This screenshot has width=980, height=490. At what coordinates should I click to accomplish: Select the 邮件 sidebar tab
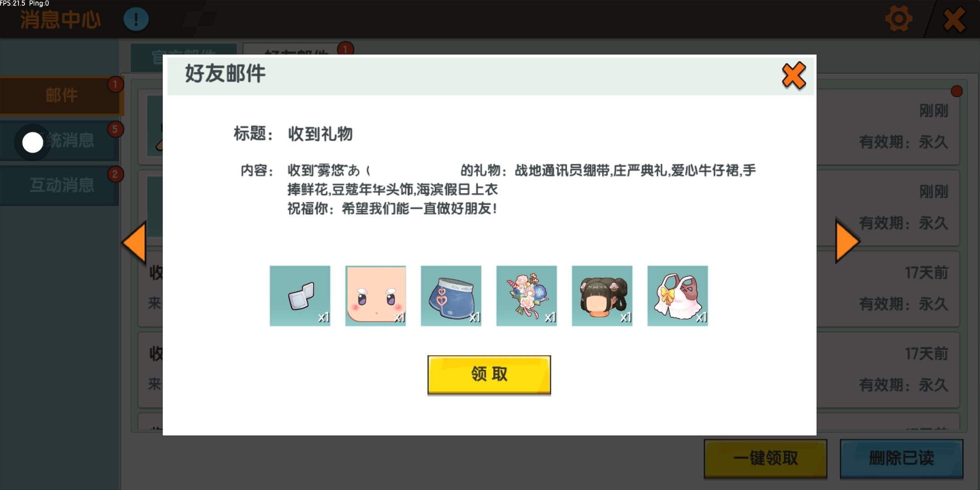(61, 96)
